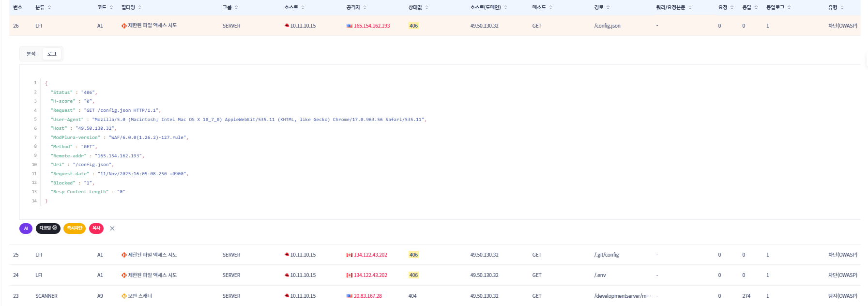
Task: Click the yellow M severity icon in row 23
Action: pos(124,296)
